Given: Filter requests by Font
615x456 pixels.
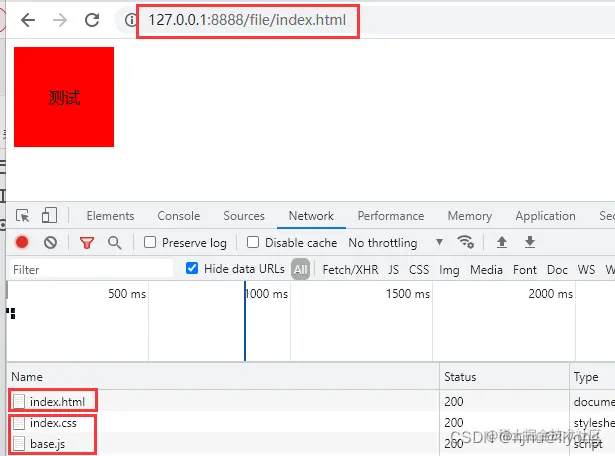Looking at the screenshot, I should 525,269.
